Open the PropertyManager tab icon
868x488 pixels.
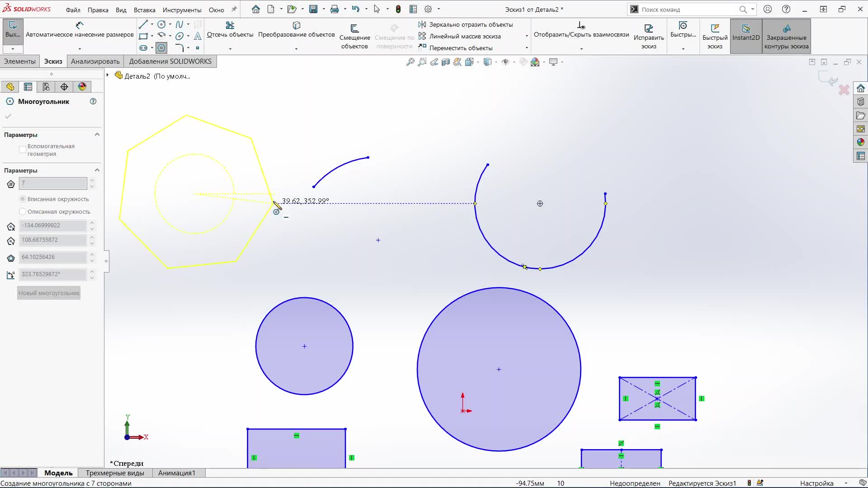tap(28, 87)
